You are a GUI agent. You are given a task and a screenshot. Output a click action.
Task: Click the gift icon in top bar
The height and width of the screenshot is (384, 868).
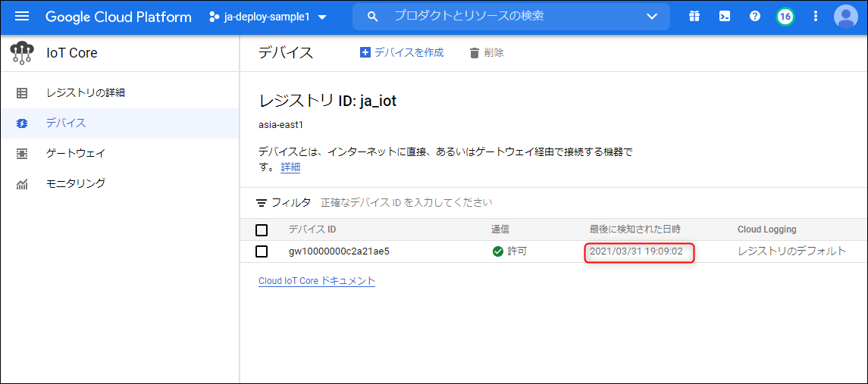tap(694, 17)
